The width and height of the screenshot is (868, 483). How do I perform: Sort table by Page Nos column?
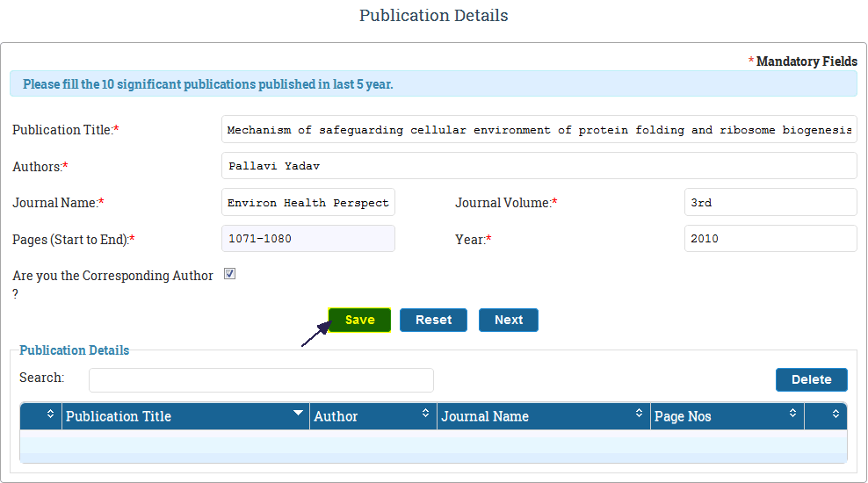tap(727, 416)
